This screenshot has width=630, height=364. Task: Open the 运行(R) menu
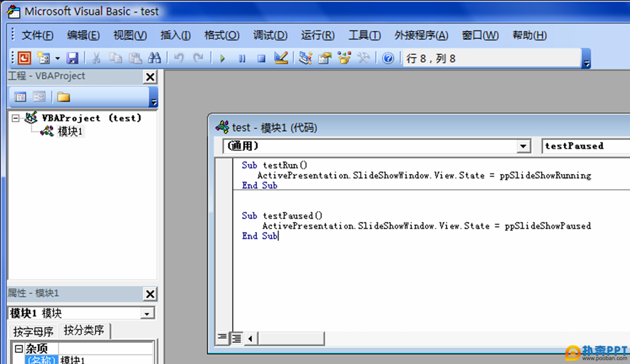tap(317, 36)
